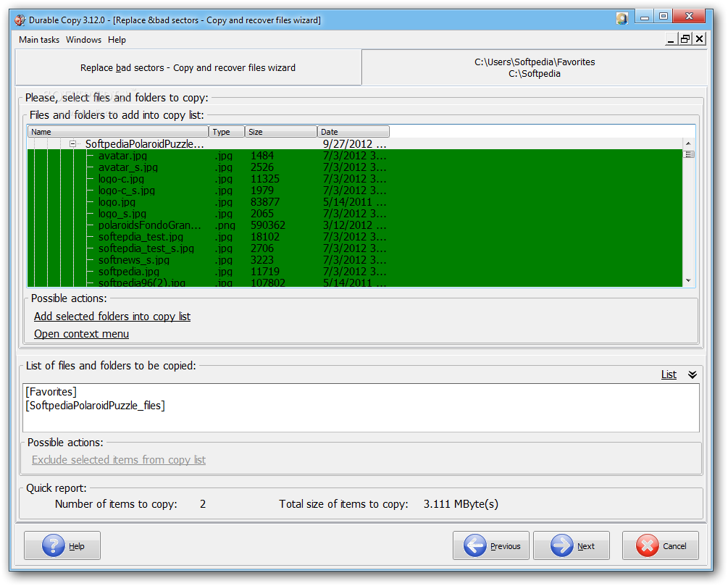This screenshot has height=586, width=728.
Task: Click Open context menu link
Action: click(x=81, y=334)
